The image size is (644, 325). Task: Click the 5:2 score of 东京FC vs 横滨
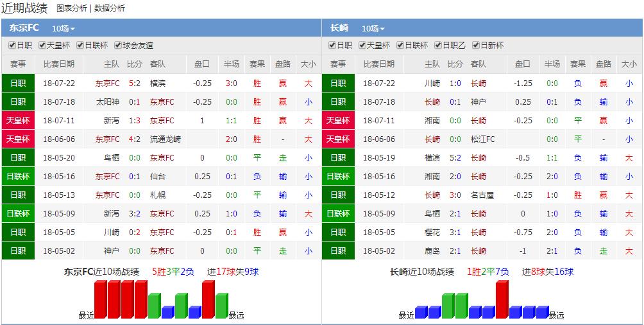pyautogui.click(x=134, y=83)
